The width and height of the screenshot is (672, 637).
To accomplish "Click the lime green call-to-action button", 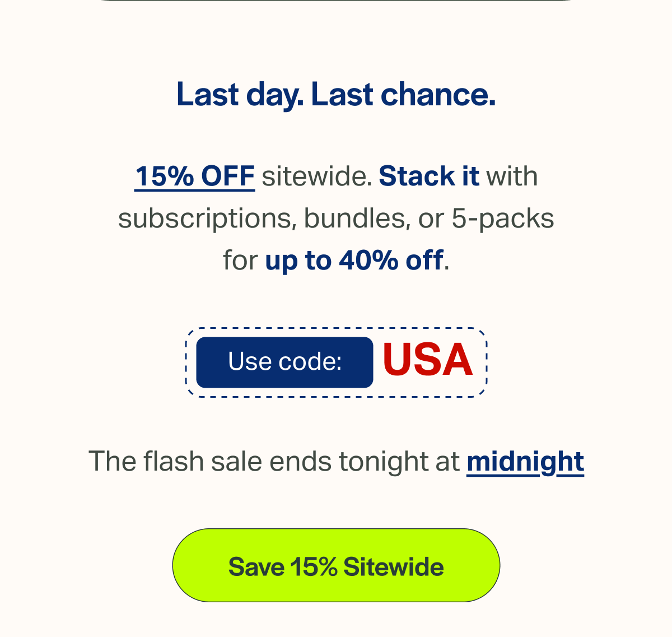I will point(336,565).
